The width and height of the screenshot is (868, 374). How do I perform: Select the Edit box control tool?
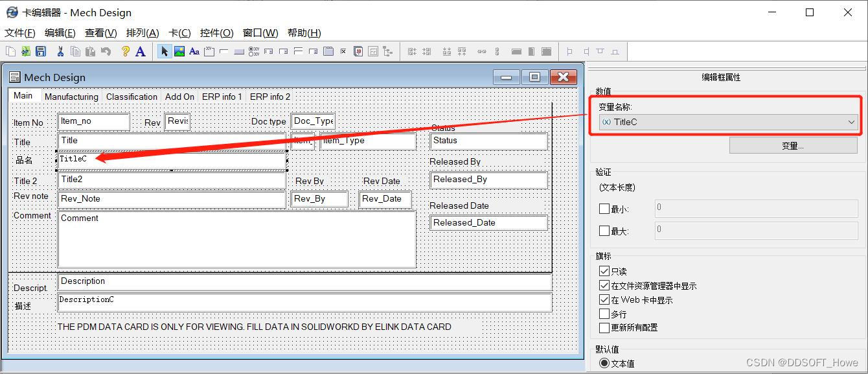(x=224, y=51)
